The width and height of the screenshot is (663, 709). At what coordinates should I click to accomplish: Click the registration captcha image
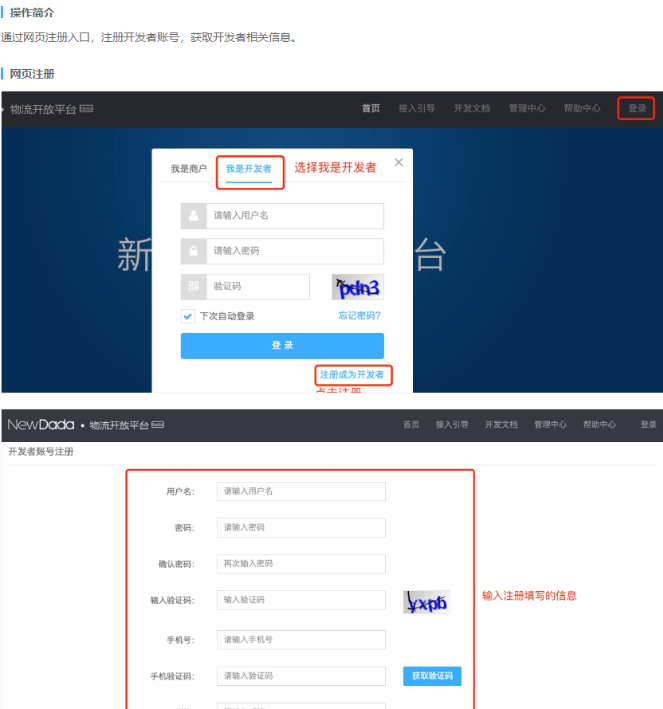click(426, 602)
